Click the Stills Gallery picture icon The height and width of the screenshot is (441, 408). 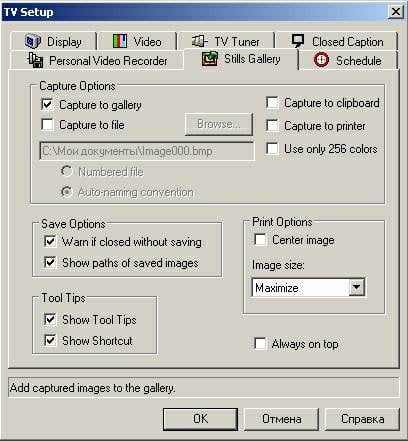[x=210, y=59]
